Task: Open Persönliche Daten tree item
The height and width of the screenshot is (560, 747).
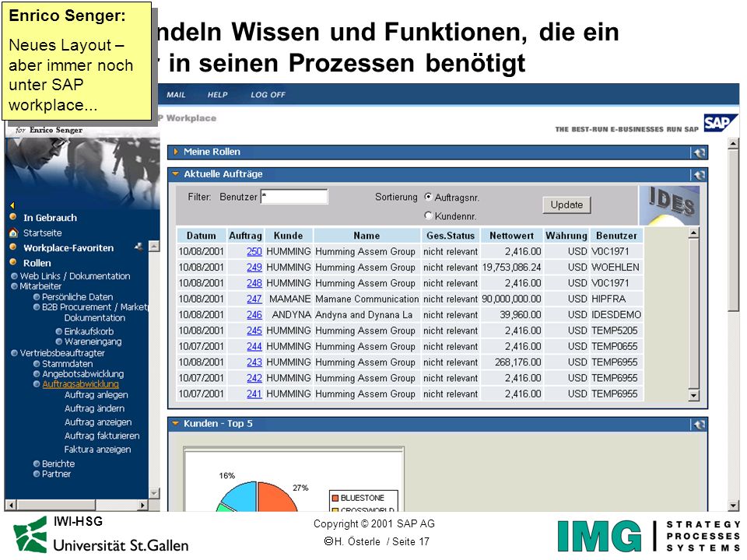Action: tap(77, 296)
